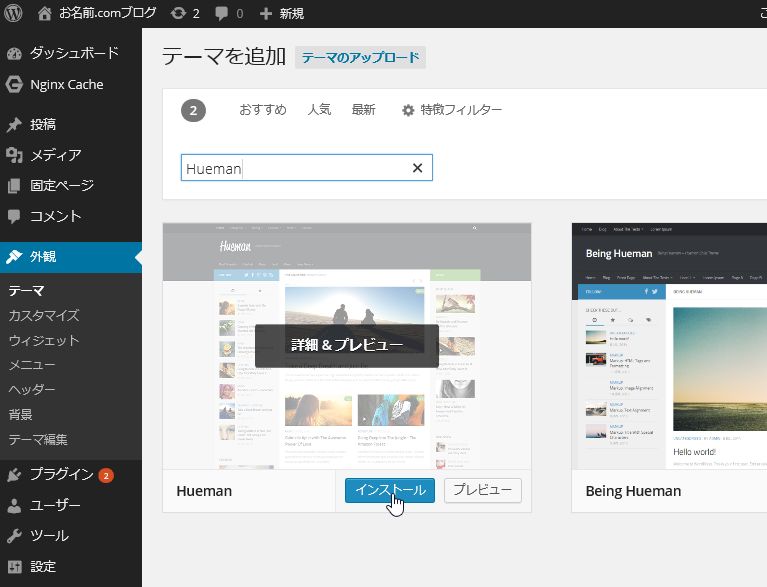Click the テーマを追加 page heading
The image size is (767, 587).
(x=224, y=56)
